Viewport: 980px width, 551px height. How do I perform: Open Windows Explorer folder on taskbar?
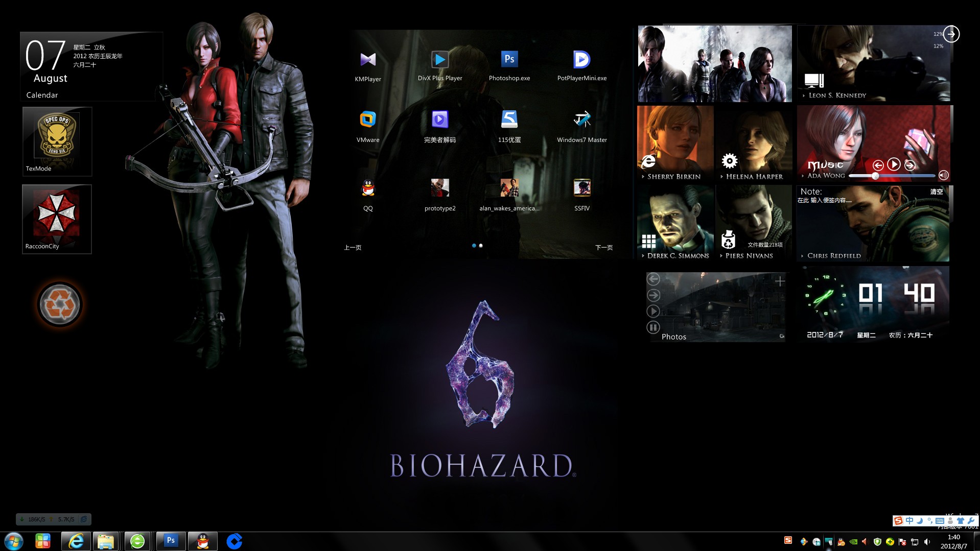106,541
